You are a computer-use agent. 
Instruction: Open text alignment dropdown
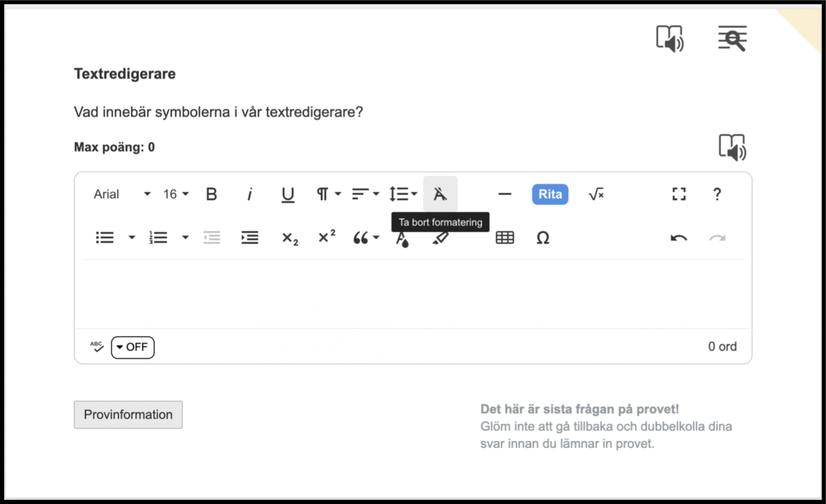(366, 194)
